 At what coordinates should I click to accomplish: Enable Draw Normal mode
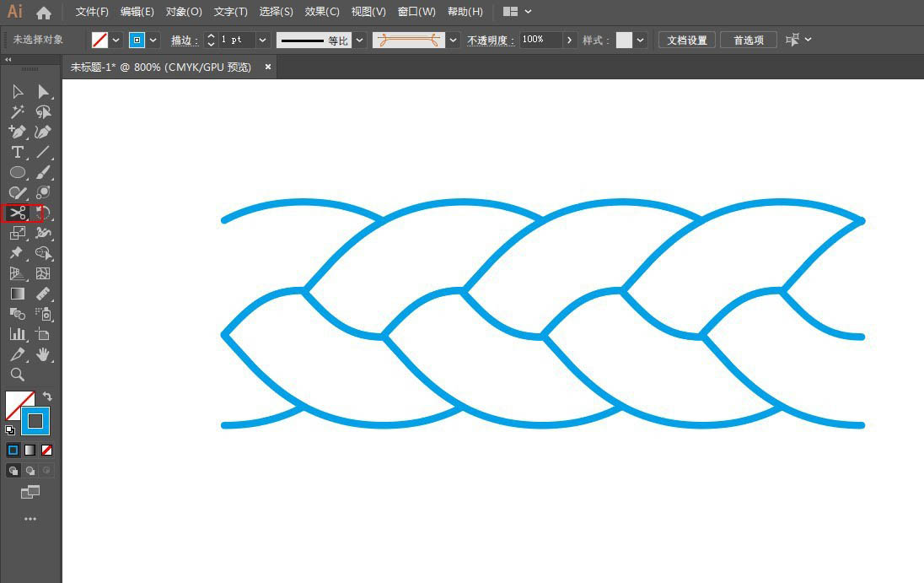click(13, 471)
